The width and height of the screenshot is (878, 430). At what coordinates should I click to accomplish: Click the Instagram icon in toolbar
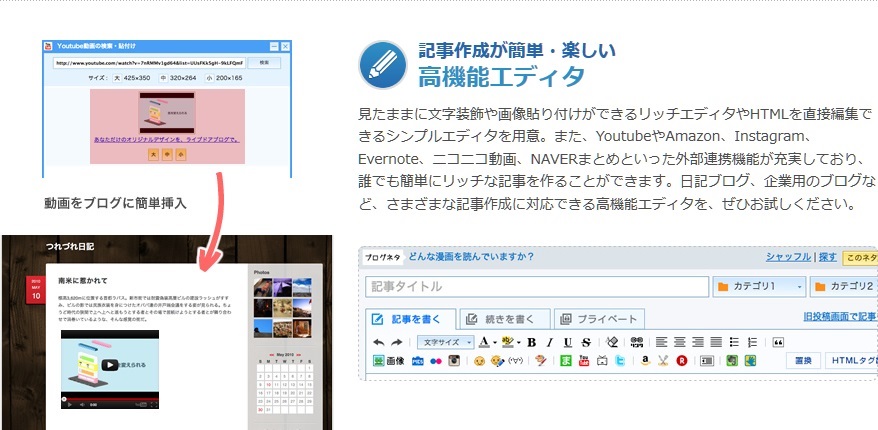click(x=453, y=360)
